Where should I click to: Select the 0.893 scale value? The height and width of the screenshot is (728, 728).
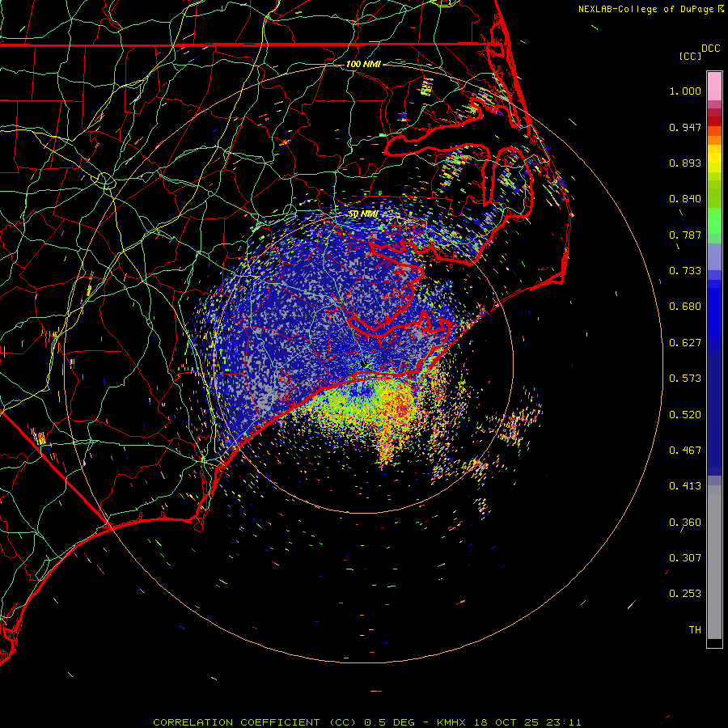(x=685, y=163)
